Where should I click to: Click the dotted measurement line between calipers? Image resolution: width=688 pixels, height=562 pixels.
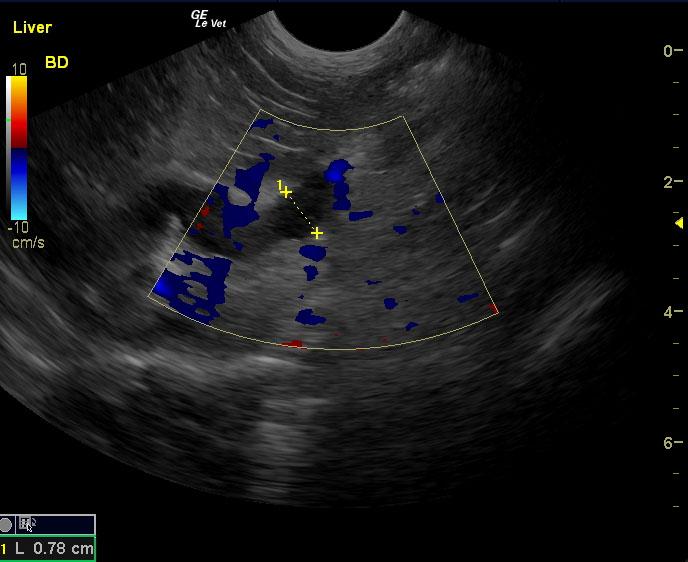tap(302, 212)
